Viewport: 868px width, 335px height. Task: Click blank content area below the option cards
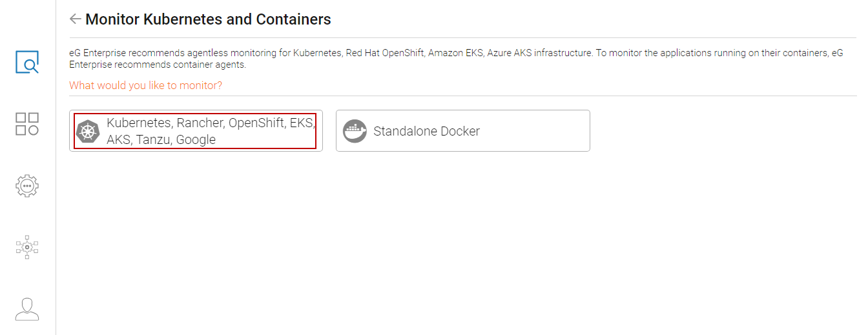tap(452, 245)
